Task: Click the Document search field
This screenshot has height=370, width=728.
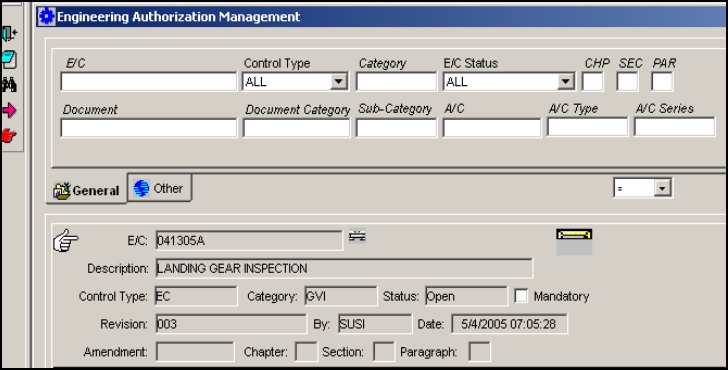Action: click(x=149, y=128)
